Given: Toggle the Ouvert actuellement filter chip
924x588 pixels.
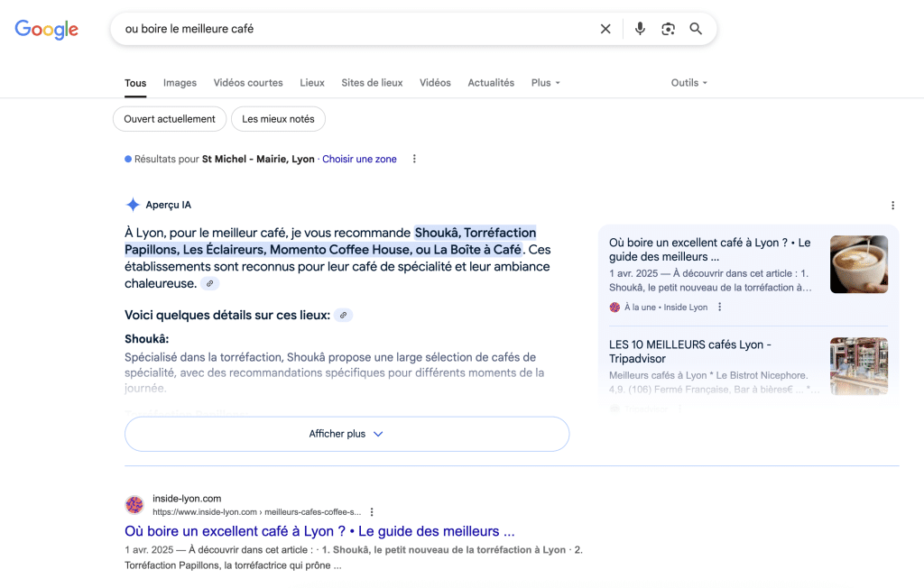Looking at the screenshot, I should [x=169, y=119].
